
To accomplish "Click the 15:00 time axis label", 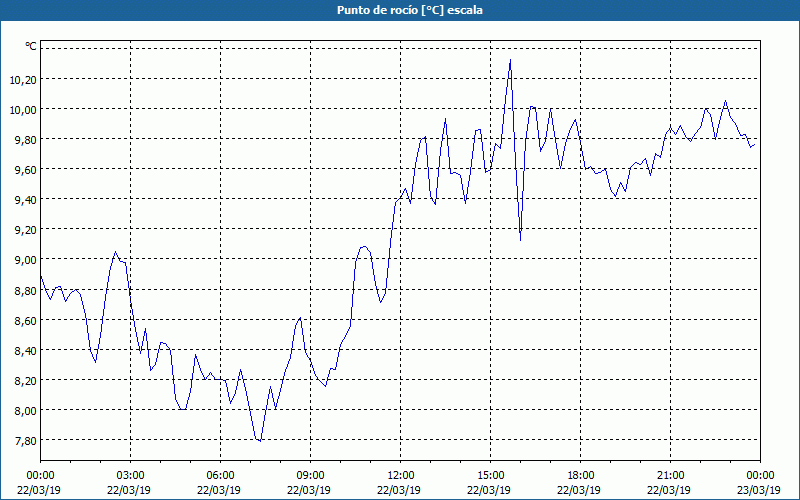I will [x=491, y=476].
